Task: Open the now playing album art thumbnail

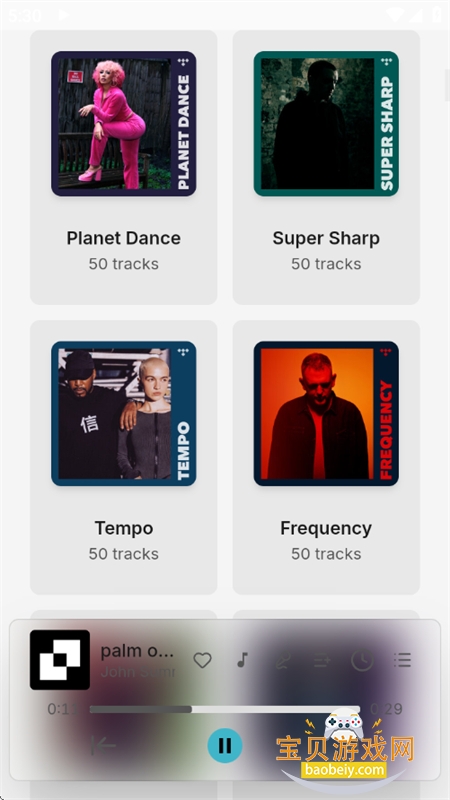Action: (60, 660)
